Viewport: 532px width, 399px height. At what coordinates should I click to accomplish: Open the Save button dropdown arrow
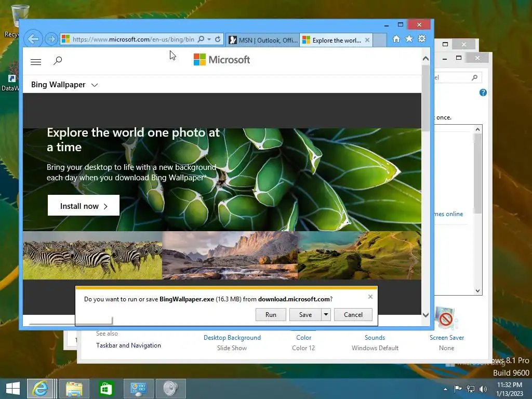point(326,314)
